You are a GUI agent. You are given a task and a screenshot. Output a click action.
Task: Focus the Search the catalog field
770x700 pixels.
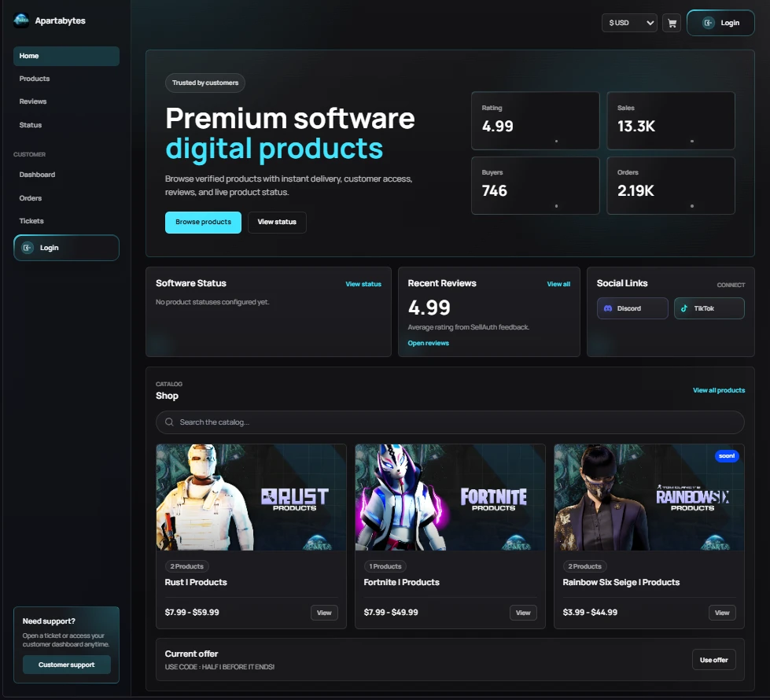(x=450, y=422)
